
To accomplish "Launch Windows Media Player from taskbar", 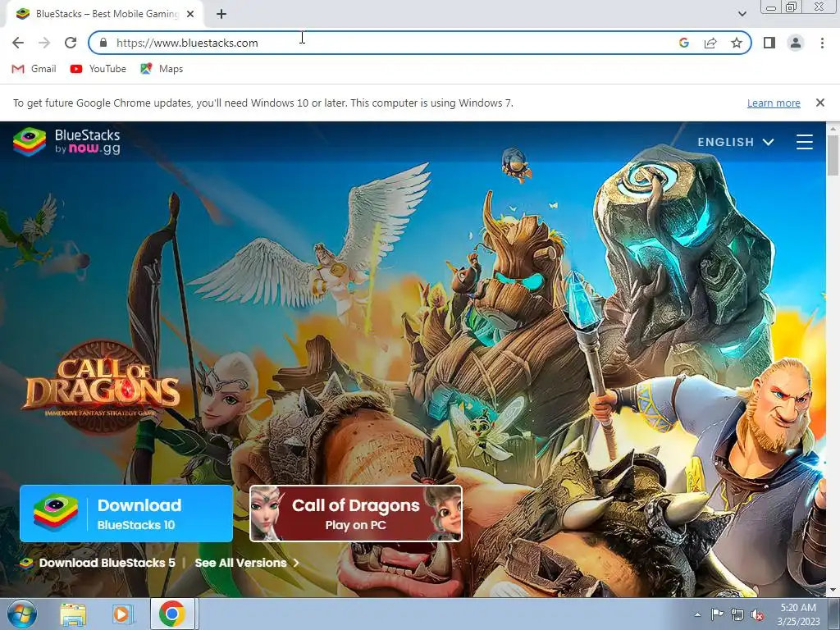I will pyautogui.click(x=123, y=614).
